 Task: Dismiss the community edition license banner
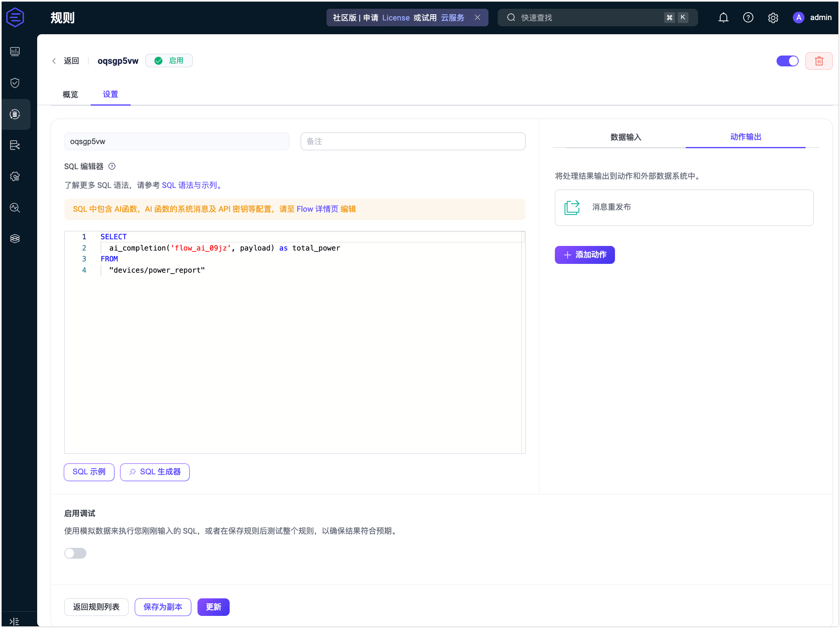pyautogui.click(x=477, y=18)
